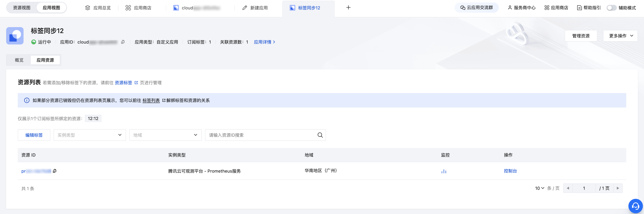
Task: Open 应用总览 tab
Action: (x=98, y=8)
